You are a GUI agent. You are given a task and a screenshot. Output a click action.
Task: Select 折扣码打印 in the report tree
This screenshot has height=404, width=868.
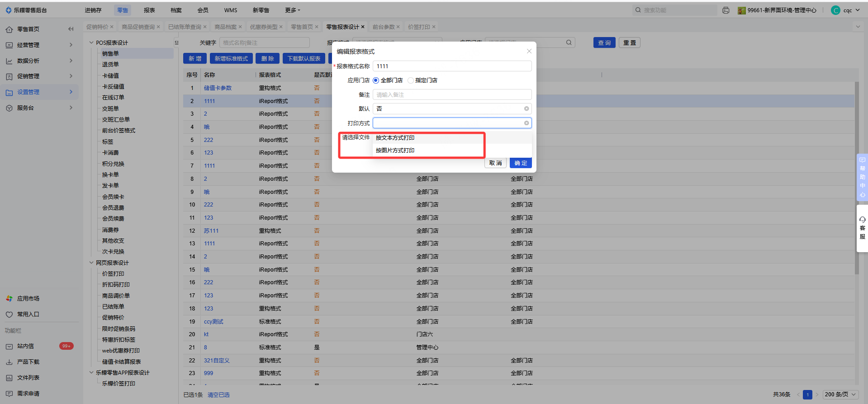pyautogui.click(x=116, y=285)
